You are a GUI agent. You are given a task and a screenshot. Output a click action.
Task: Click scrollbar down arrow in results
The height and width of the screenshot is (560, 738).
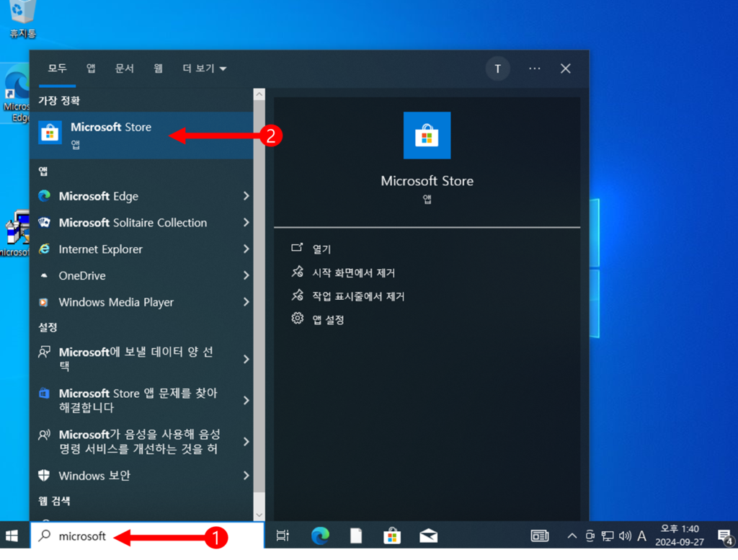pos(259,515)
